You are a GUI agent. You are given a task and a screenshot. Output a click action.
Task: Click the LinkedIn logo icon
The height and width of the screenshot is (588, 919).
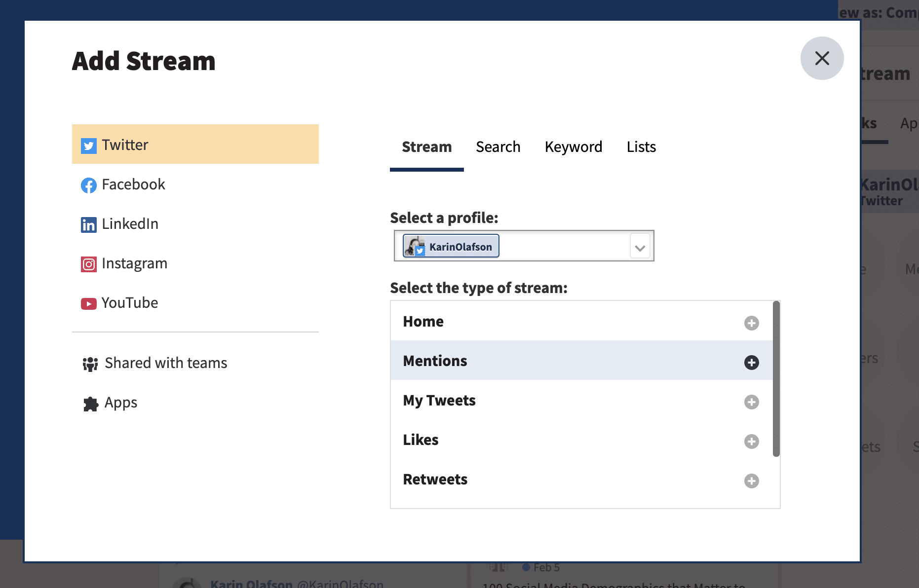click(89, 225)
